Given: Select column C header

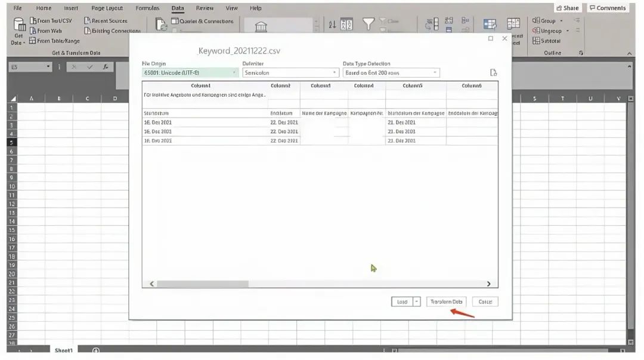Looking at the screenshot, I should click(x=87, y=99).
